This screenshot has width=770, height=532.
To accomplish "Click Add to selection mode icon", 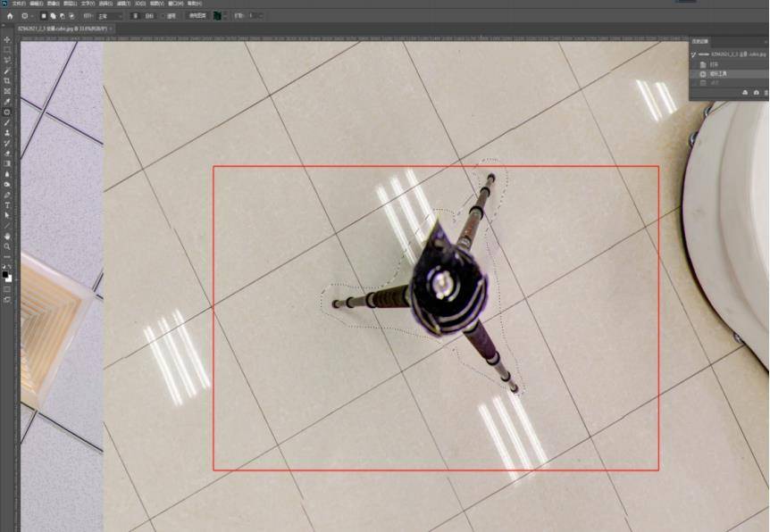I will coord(54,16).
